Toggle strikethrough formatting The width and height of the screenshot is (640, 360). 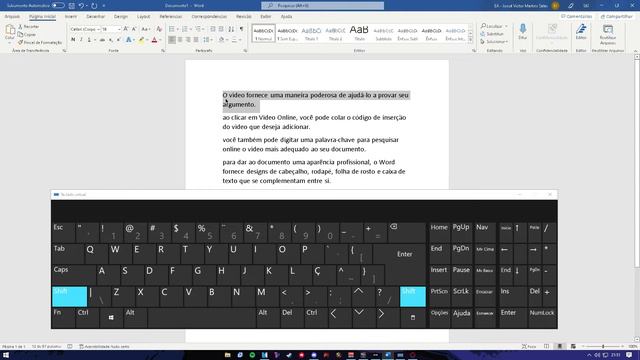pyautogui.click(x=102, y=40)
